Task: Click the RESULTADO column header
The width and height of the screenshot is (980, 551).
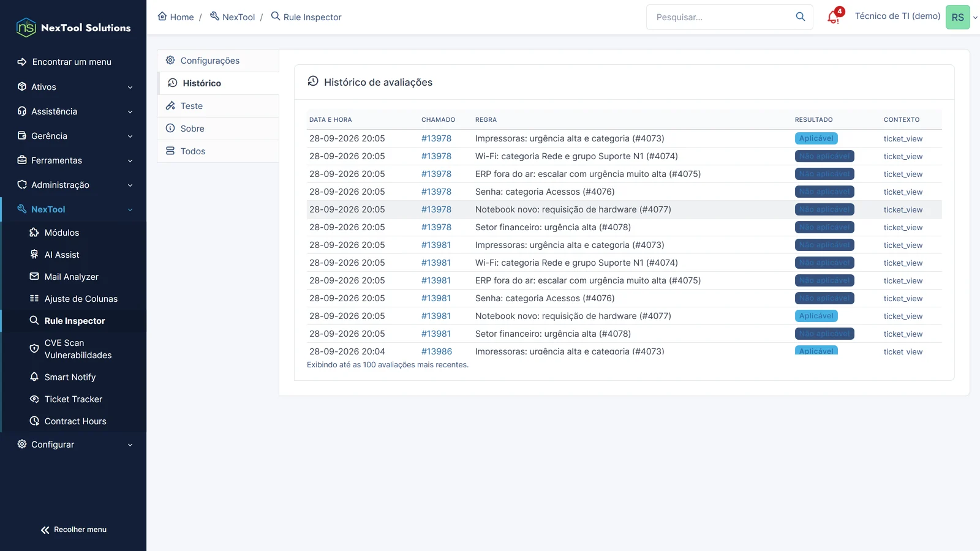Action: pyautogui.click(x=813, y=120)
